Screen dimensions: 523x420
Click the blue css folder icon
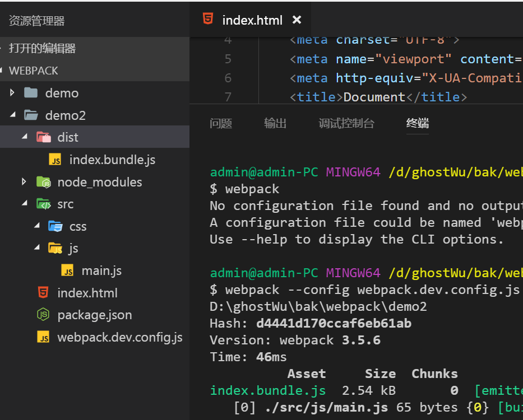pos(55,226)
